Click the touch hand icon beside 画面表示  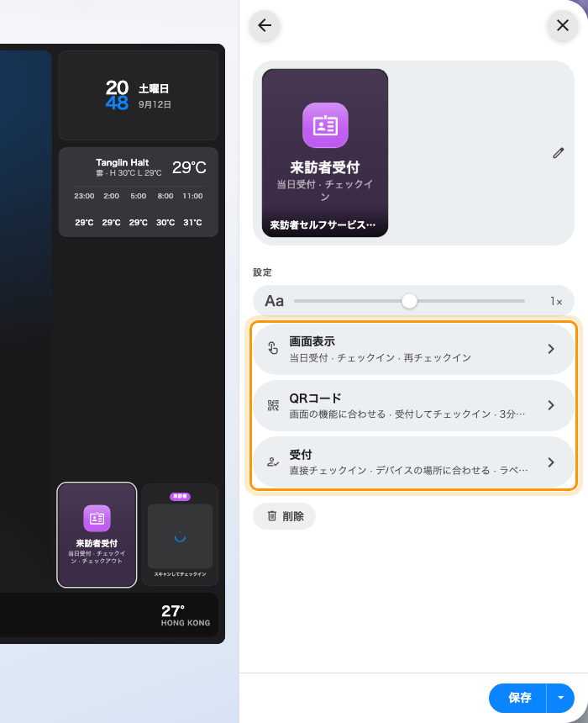pos(273,348)
